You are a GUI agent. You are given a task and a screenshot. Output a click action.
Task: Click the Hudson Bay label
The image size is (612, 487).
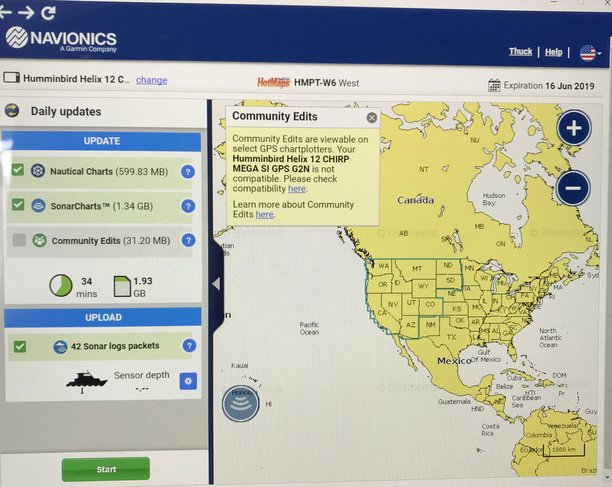coord(493,199)
